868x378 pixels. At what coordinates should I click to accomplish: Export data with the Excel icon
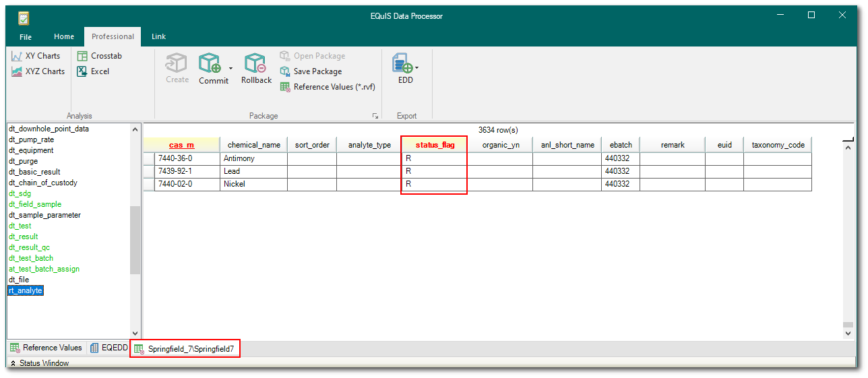coord(93,71)
